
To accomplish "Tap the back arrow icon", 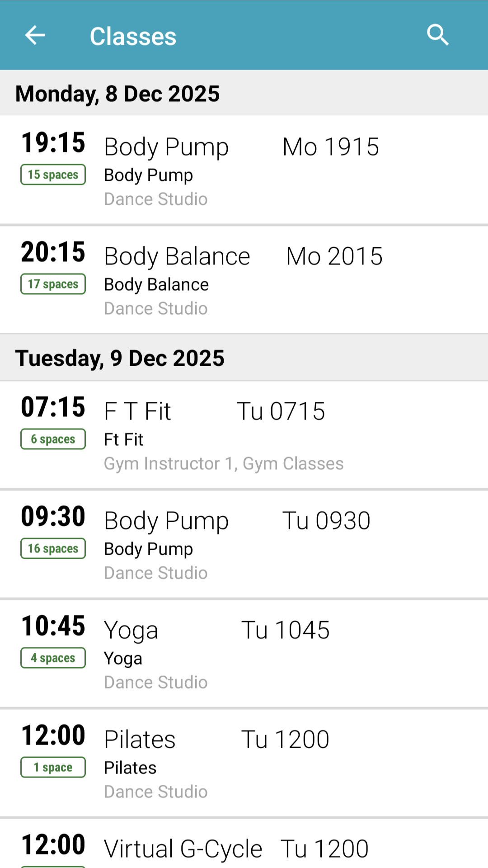I will tap(35, 36).
